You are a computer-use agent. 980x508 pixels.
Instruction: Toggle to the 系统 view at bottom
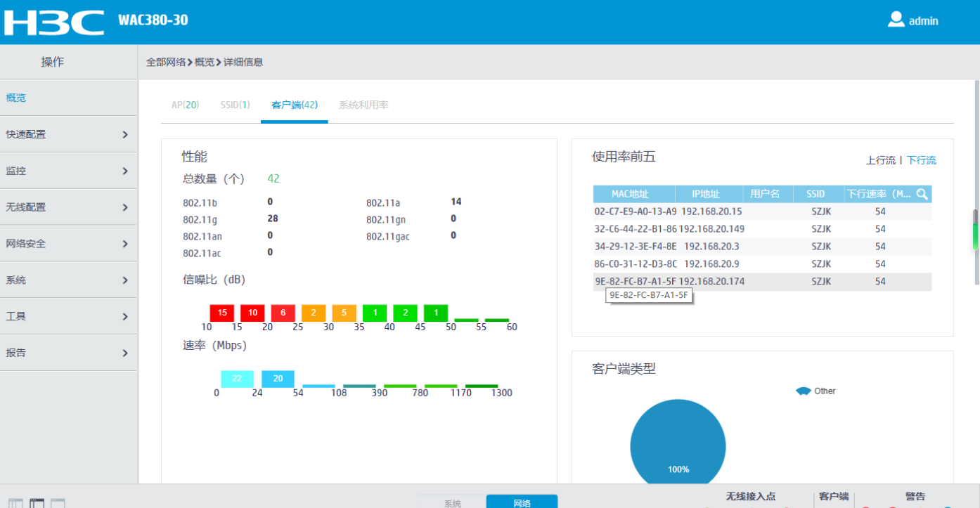452,502
